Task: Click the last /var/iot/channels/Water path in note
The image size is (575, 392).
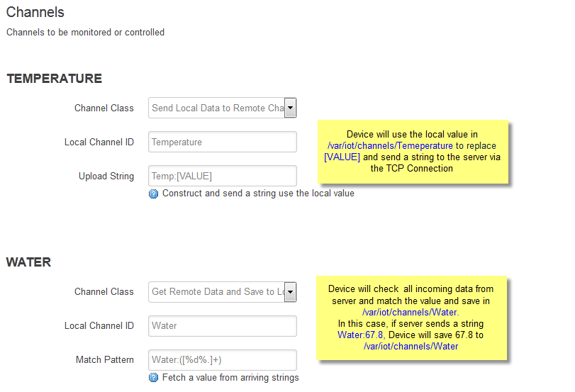Action: click(x=411, y=347)
